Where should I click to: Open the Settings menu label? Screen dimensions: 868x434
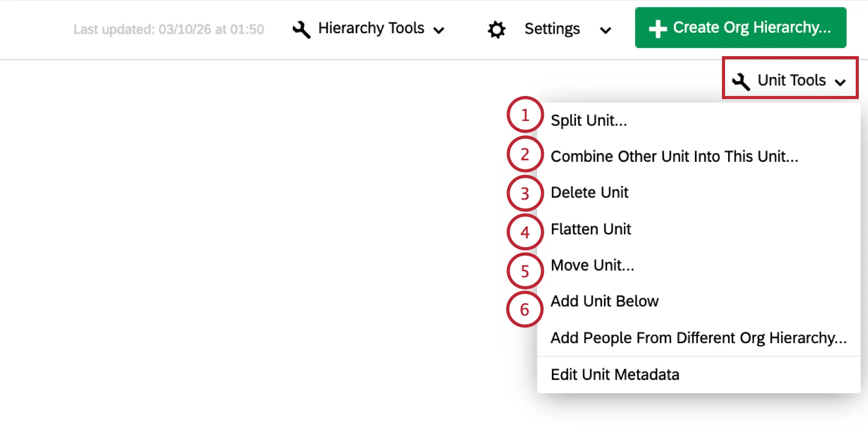[552, 29]
